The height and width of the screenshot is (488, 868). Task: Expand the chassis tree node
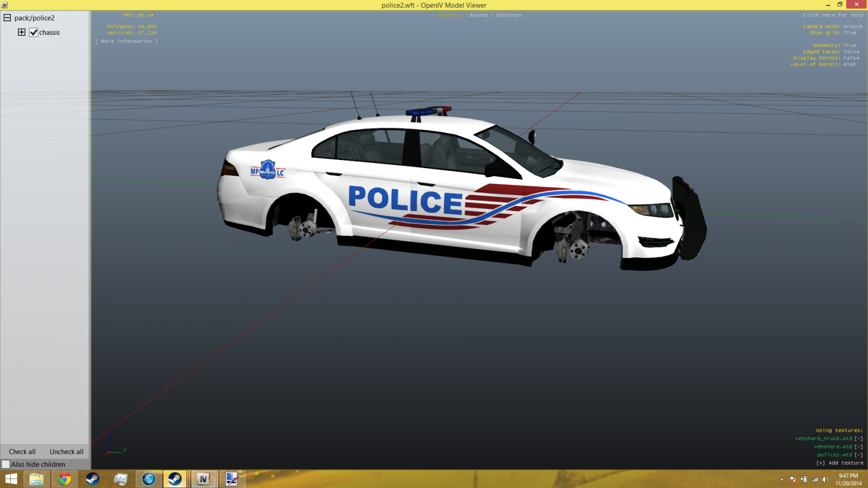22,33
